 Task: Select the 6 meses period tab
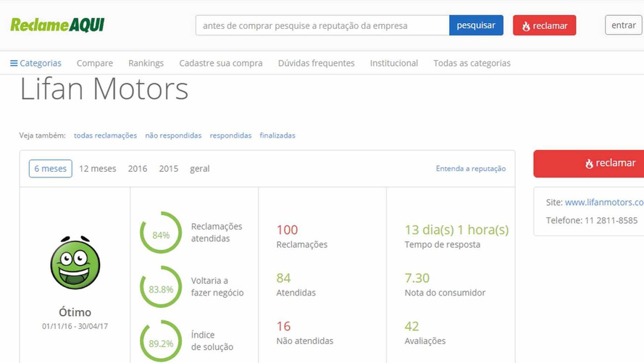pos(51,169)
